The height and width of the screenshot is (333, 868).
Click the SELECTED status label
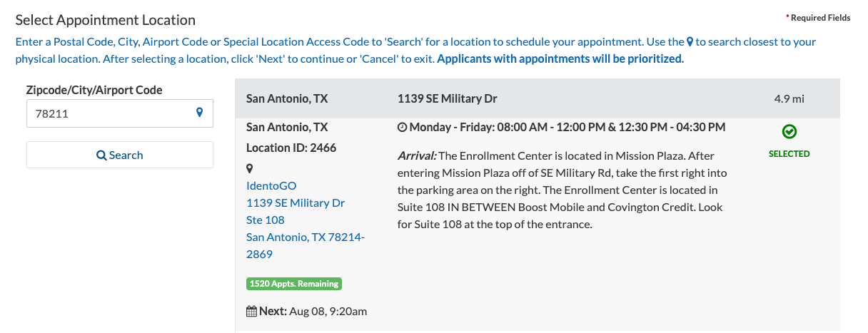point(789,154)
